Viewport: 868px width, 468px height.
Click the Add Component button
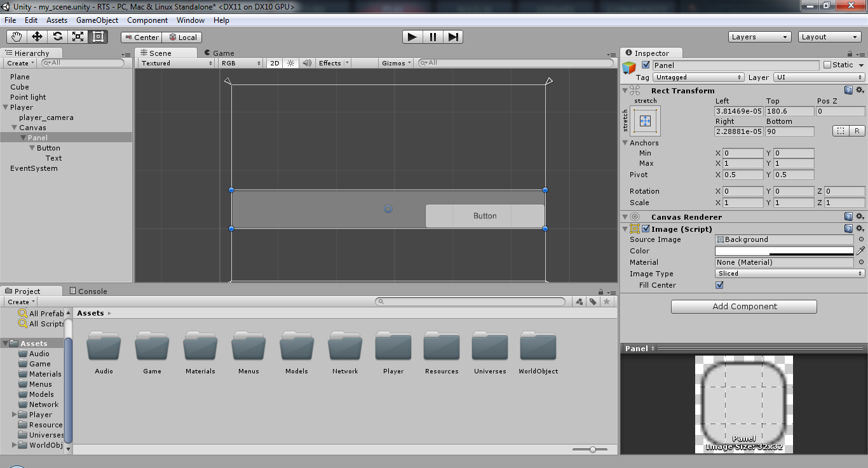tap(744, 307)
